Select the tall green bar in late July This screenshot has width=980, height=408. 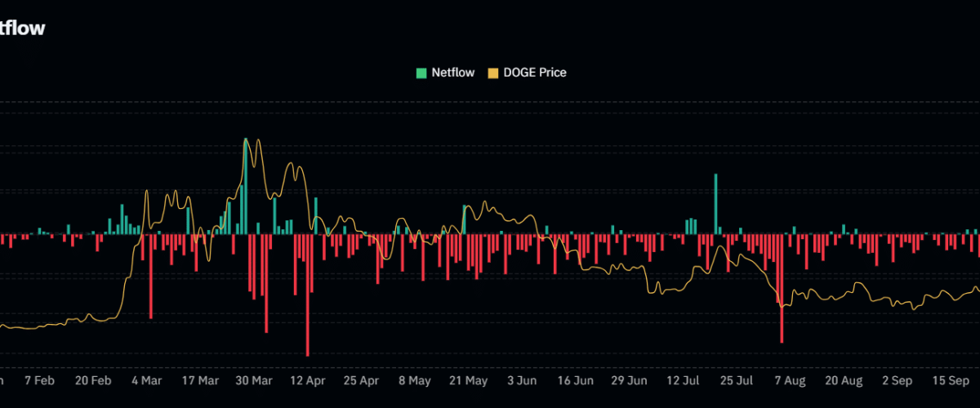(x=715, y=204)
